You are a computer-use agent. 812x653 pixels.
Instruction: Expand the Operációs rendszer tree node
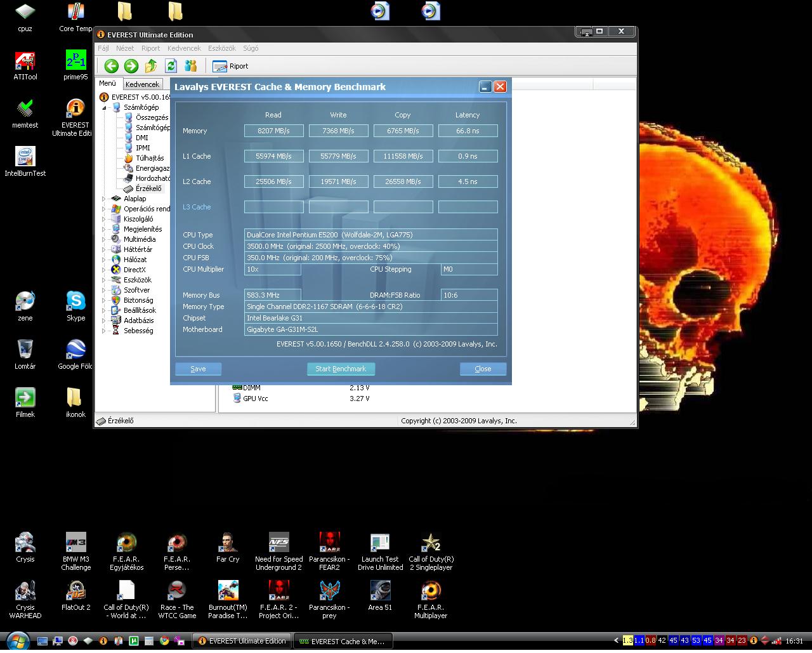105,209
